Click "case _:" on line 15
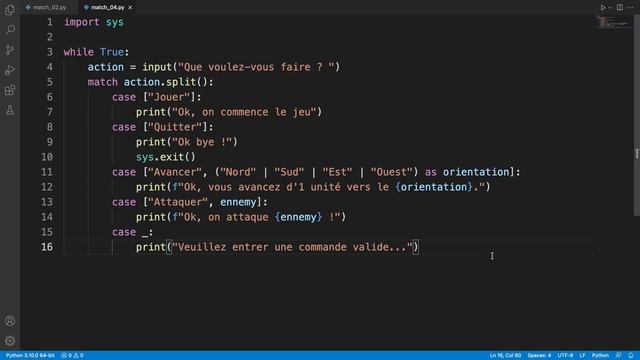Image resolution: width=640 pixels, height=360 pixels. pyautogui.click(x=133, y=232)
